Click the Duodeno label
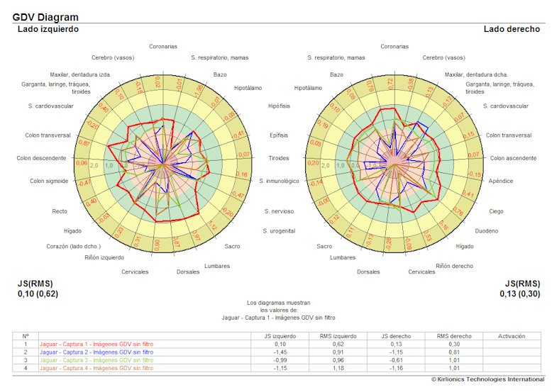Viewport: 552px width, 392px height. [x=486, y=231]
